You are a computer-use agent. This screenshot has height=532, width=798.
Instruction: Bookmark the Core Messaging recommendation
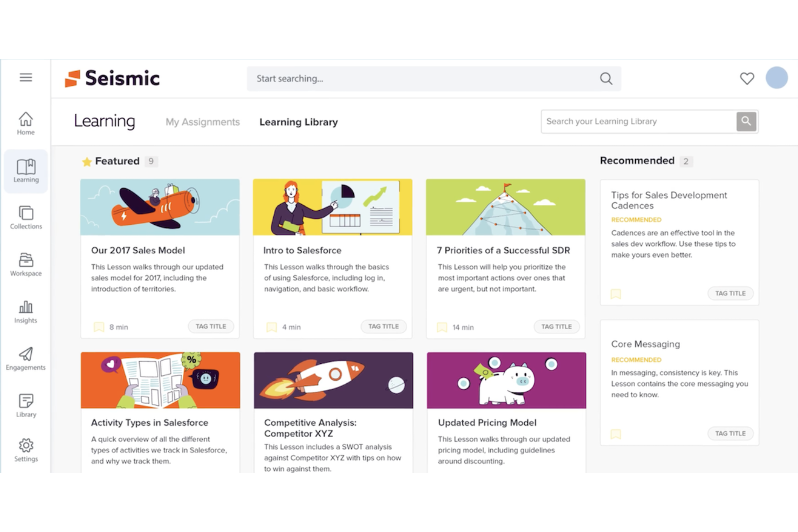615,434
